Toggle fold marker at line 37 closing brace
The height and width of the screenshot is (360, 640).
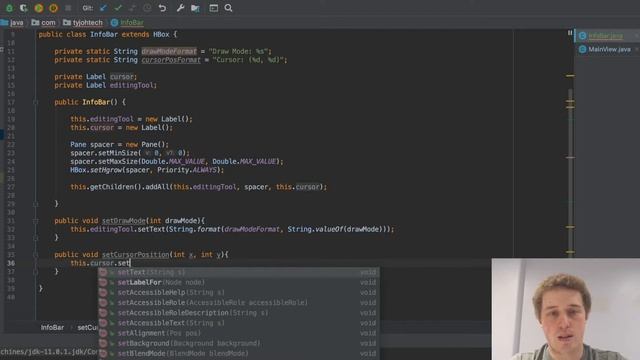pyautogui.click(x=36, y=271)
